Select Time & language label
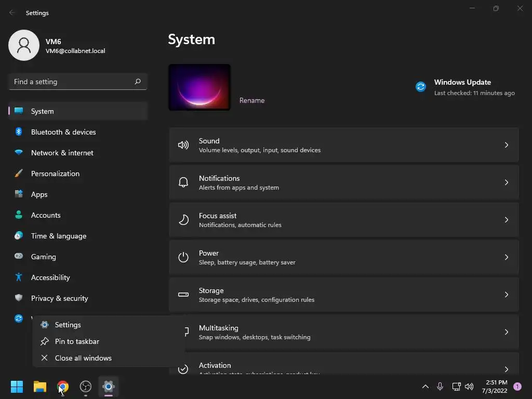The height and width of the screenshot is (399, 532). (x=59, y=236)
